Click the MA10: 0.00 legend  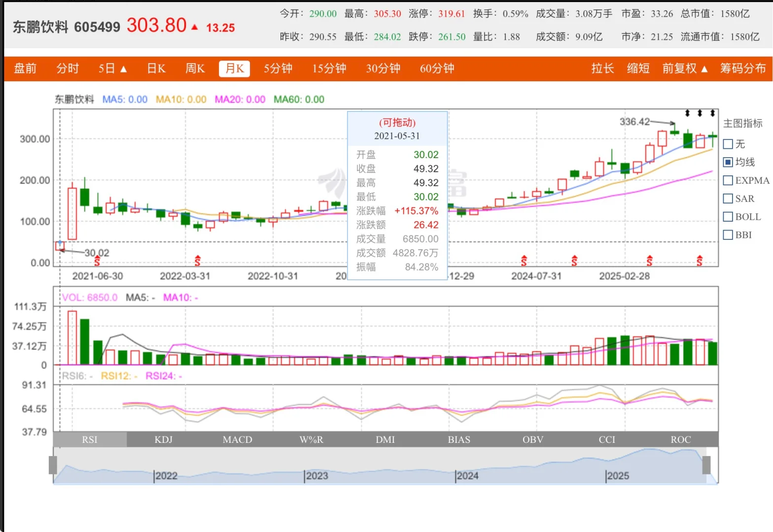(181, 100)
